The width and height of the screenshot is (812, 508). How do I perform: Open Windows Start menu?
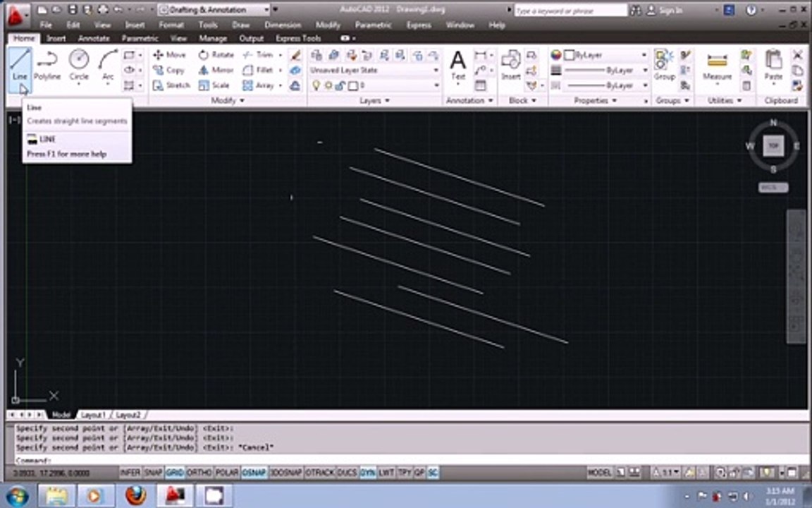[x=17, y=496]
